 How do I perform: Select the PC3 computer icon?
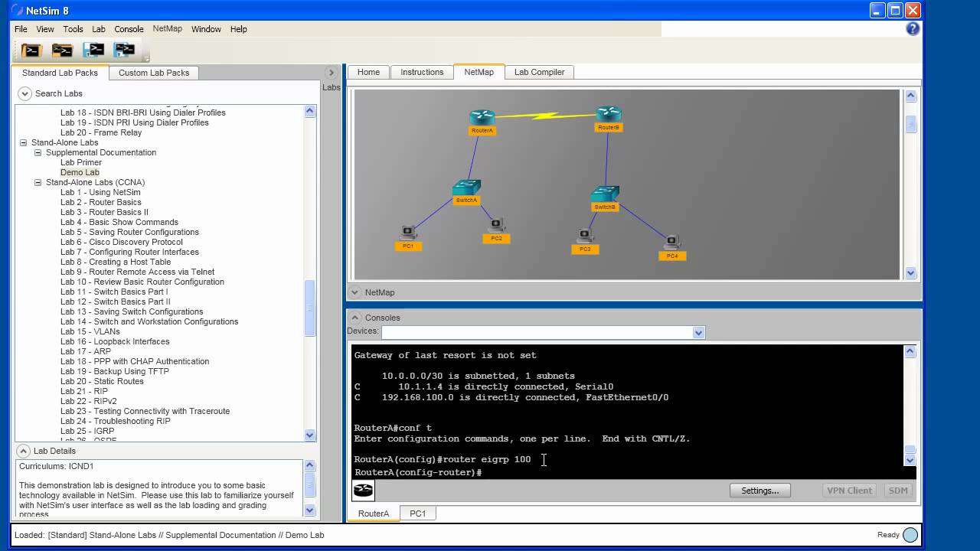[x=585, y=236]
